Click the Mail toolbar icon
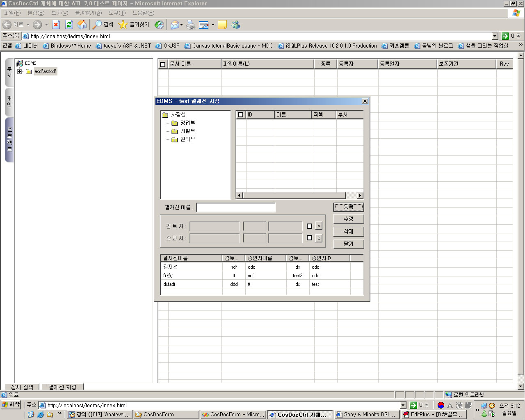Viewport: 525px width, 420px height. tap(174, 25)
